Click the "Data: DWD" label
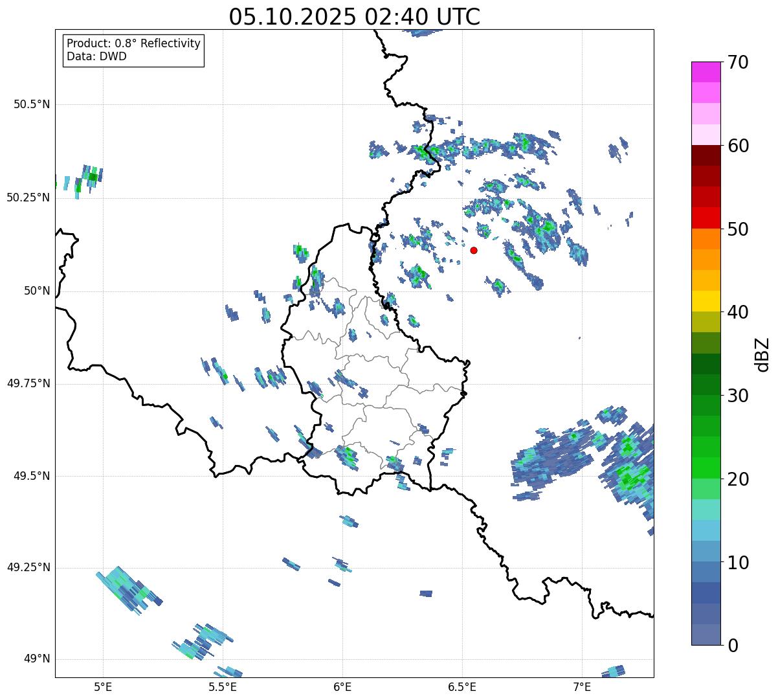Viewport: 778px width, 700px height. pos(96,56)
